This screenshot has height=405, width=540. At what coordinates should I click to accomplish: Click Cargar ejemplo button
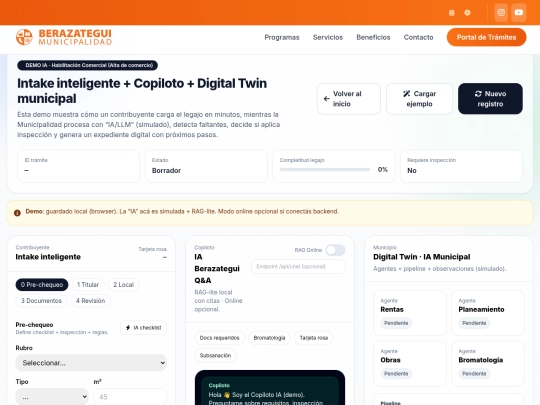click(419, 99)
